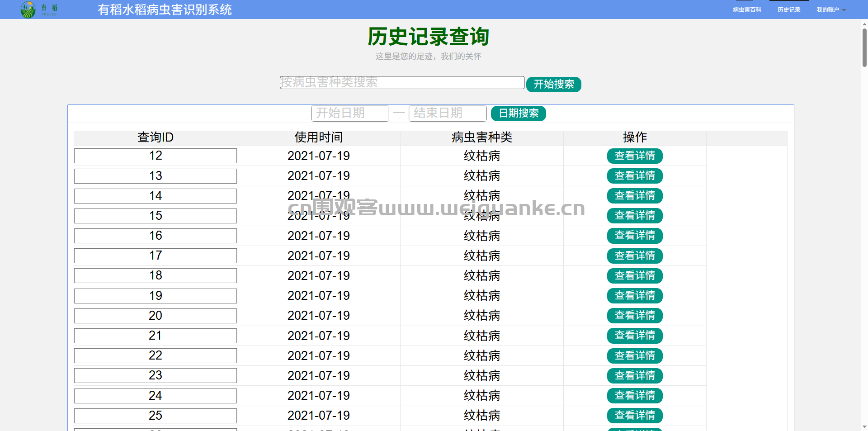Expand the 我的账户 dropdown
The width and height of the screenshot is (868, 431).
830,9
